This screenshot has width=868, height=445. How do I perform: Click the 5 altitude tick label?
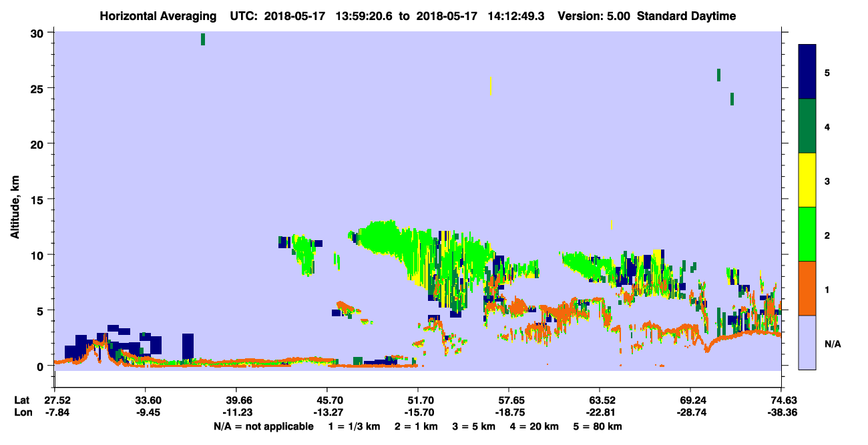click(x=41, y=310)
